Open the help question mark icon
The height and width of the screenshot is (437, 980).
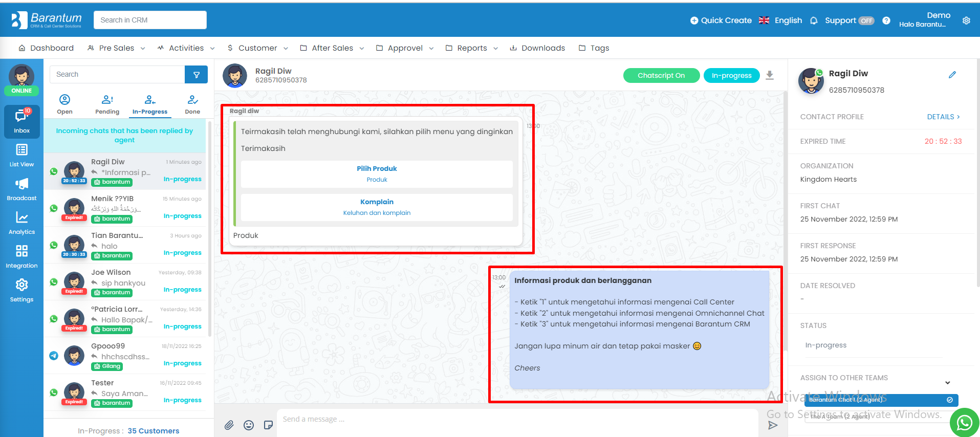(x=886, y=20)
